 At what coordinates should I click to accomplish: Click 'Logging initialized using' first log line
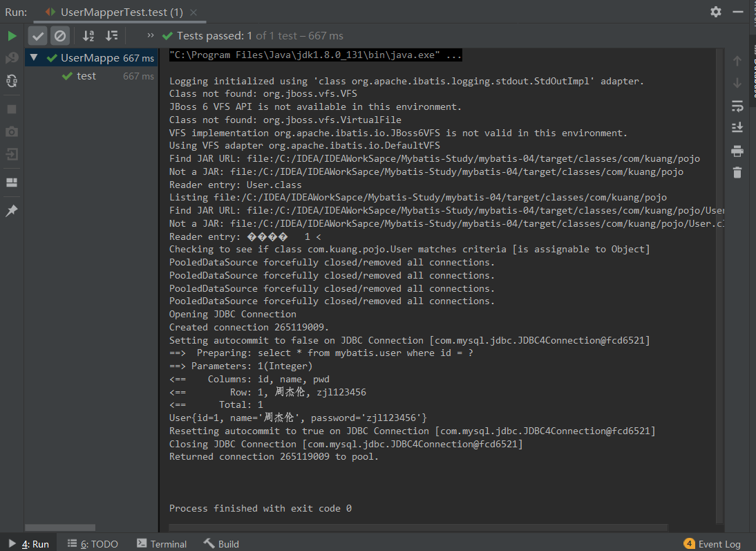pos(406,81)
